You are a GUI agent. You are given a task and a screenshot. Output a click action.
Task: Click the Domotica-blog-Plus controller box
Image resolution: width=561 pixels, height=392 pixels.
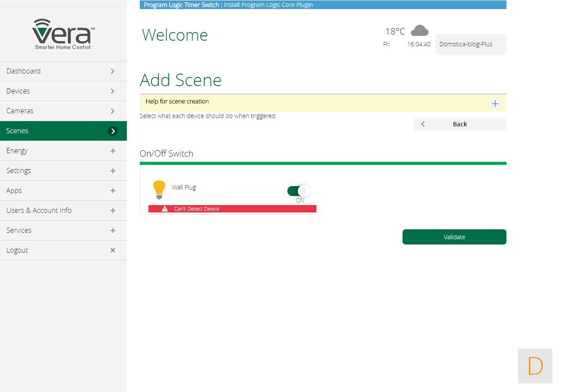(470, 44)
